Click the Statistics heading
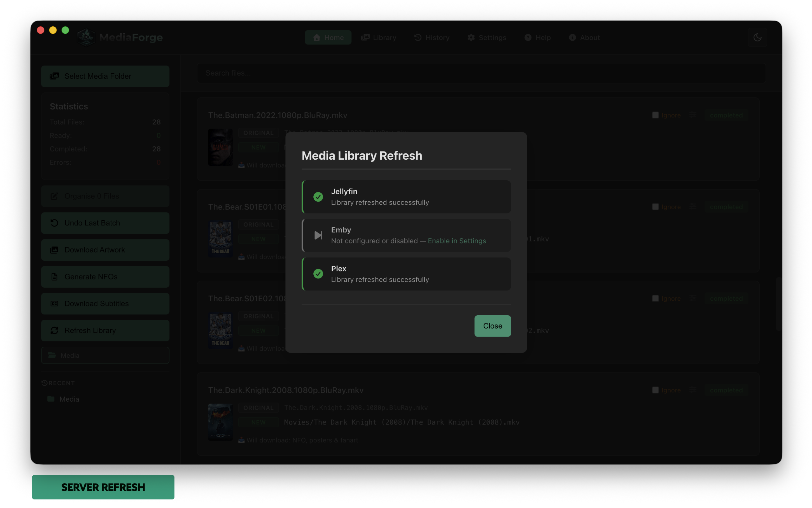 (69, 106)
